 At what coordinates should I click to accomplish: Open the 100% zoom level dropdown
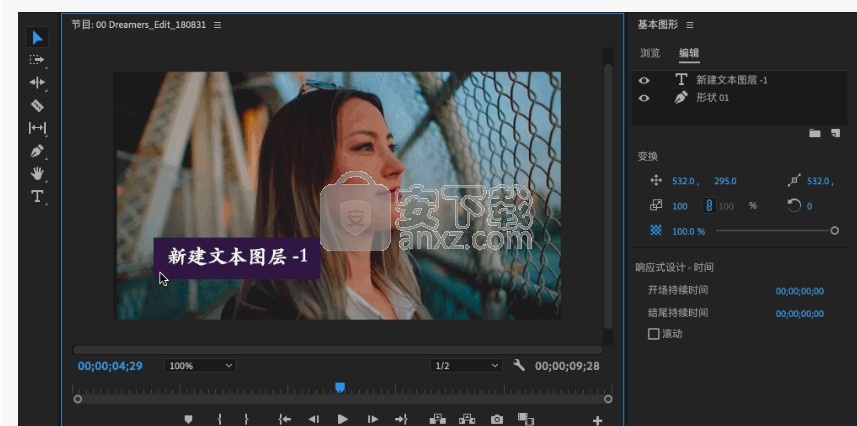(200, 366)
